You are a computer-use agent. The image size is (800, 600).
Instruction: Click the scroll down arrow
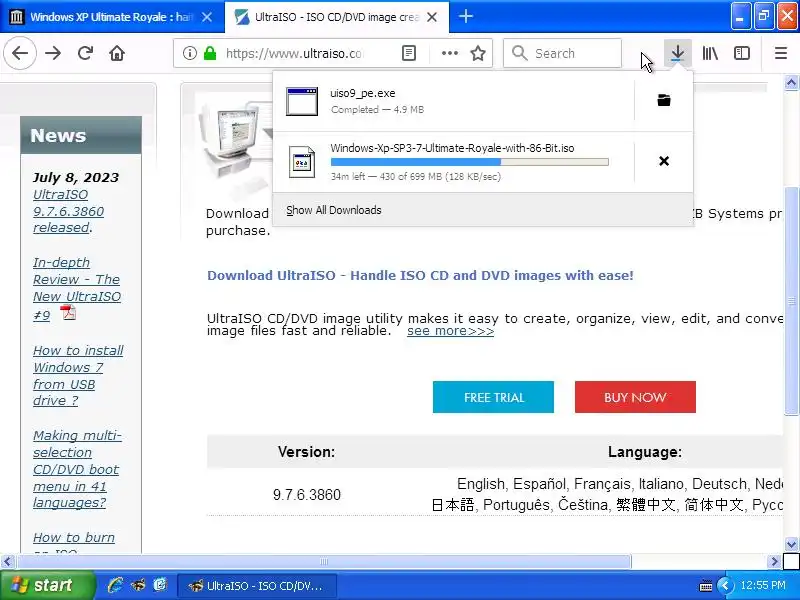click(x=791, y=544)
